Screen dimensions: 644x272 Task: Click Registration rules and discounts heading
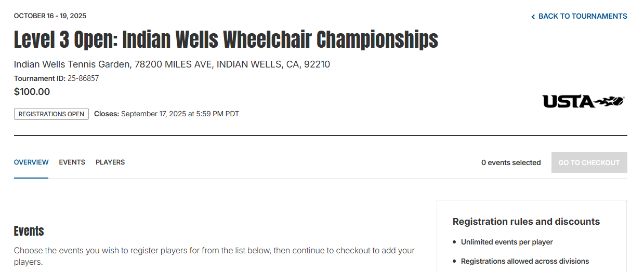coord(526,222)
